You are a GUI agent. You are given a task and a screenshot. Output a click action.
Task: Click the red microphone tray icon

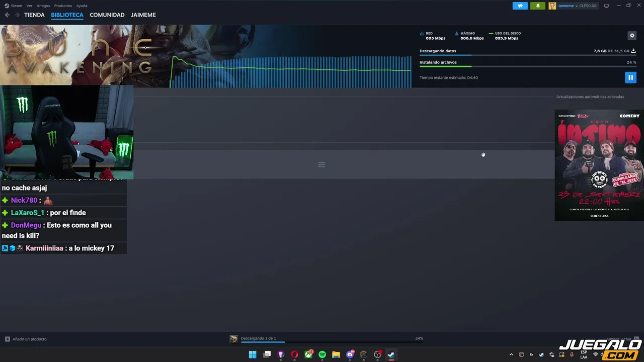coord(572,354)
